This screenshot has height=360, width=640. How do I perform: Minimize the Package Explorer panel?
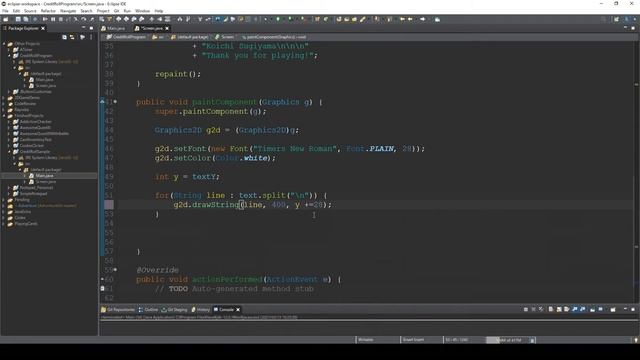pos(84,28)
